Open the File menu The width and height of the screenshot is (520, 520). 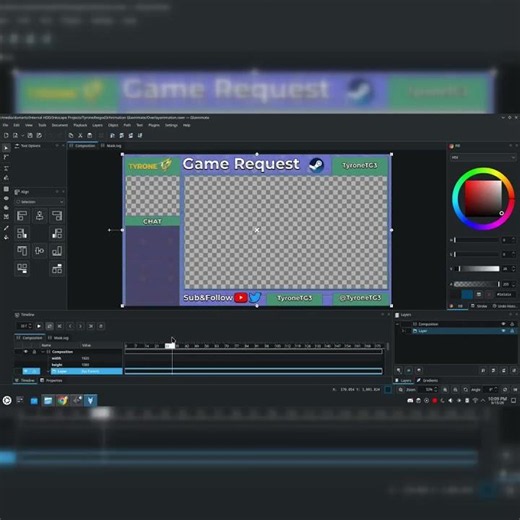pyautogui.click(x=5, y=125)
